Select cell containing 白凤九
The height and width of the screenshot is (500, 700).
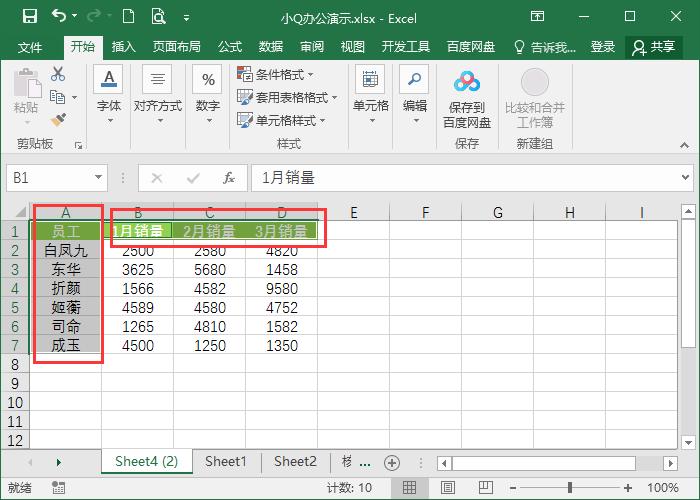click(66, 250)
